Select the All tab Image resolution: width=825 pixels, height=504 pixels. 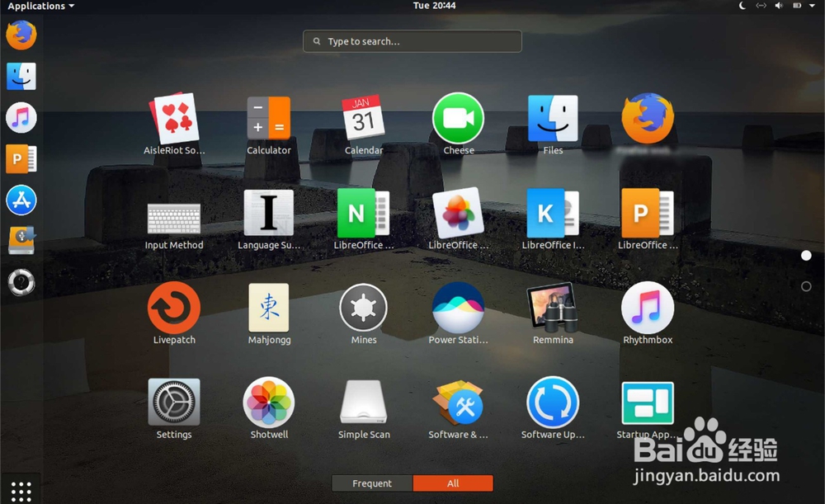click(x=453, y=483)
